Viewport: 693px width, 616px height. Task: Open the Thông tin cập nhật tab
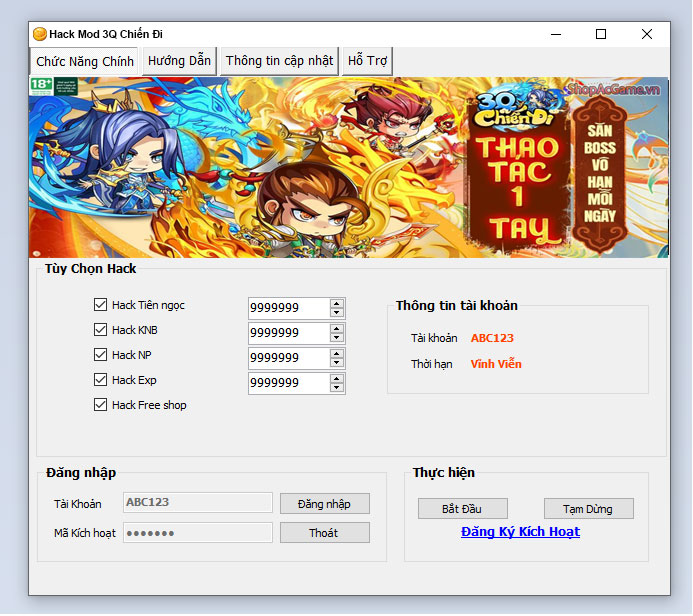(x=279, y=61)
